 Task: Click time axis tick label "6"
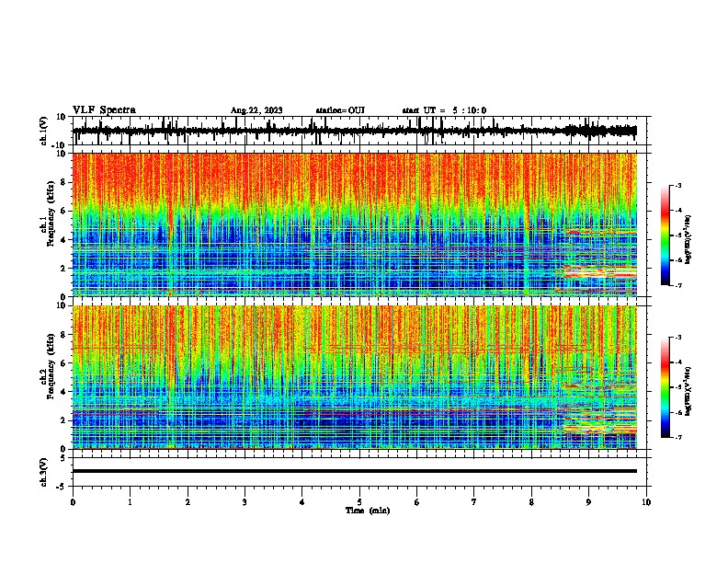point(417,502)
